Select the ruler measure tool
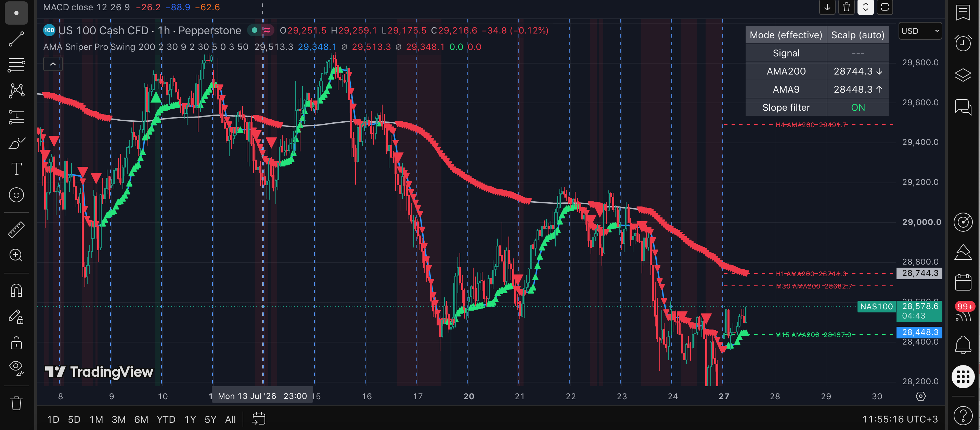 click(16, 229)
